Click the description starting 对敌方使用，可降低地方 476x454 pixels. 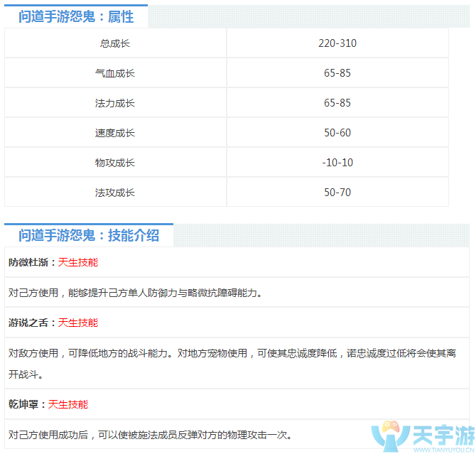coord(232,353)
